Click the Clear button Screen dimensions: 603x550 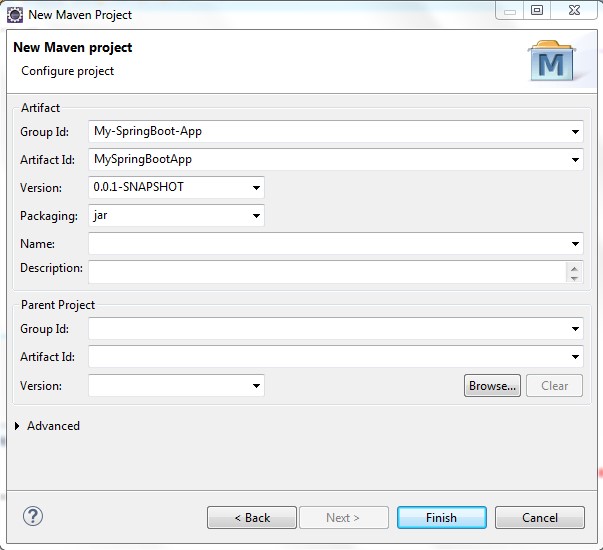(554, 385)
